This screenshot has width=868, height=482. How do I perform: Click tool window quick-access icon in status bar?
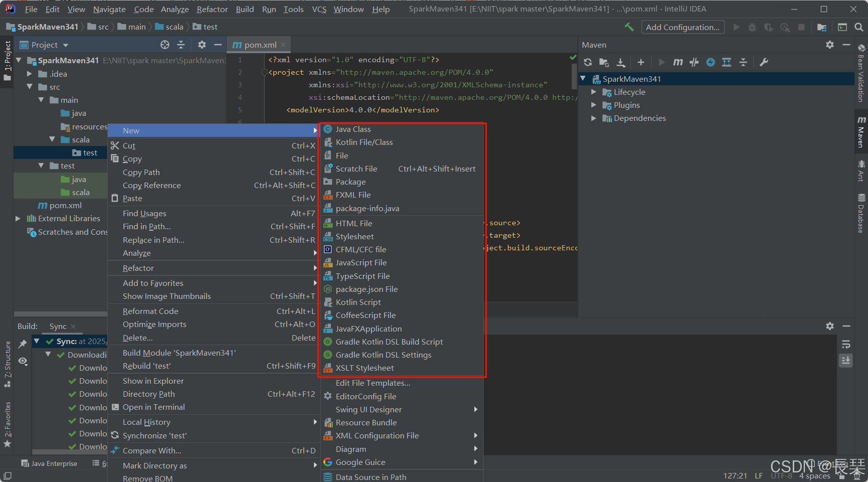coord(8,475)
